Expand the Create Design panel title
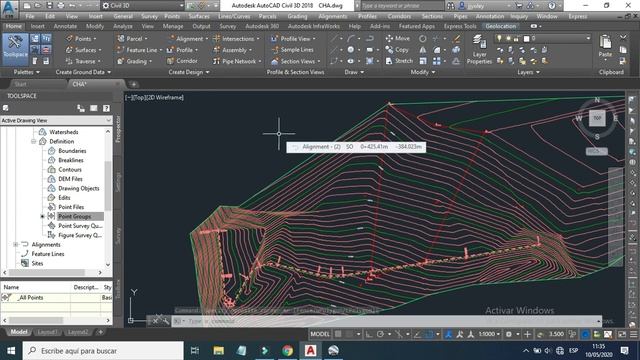 pos(189,72)
